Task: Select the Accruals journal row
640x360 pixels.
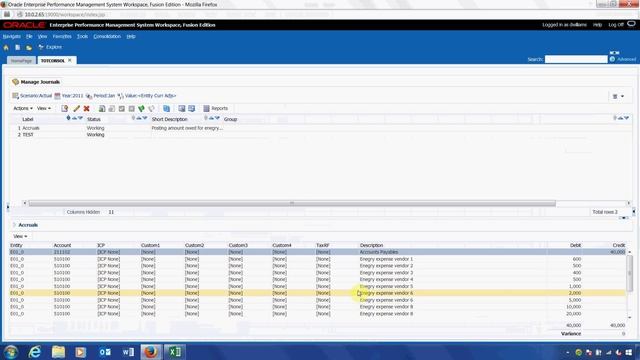Action: 320,128
